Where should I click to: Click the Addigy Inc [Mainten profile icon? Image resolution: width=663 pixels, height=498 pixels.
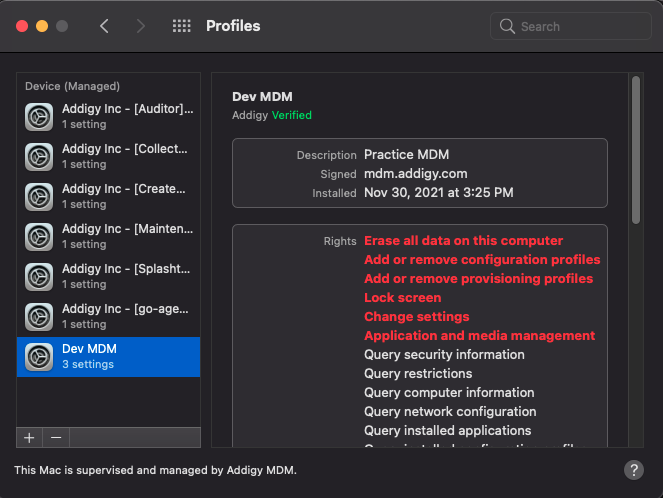point(39,237)
